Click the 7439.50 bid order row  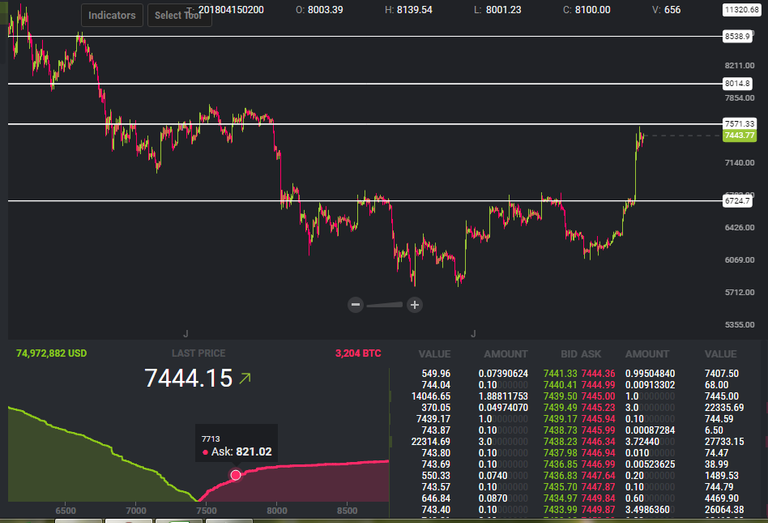coord(494,396)
